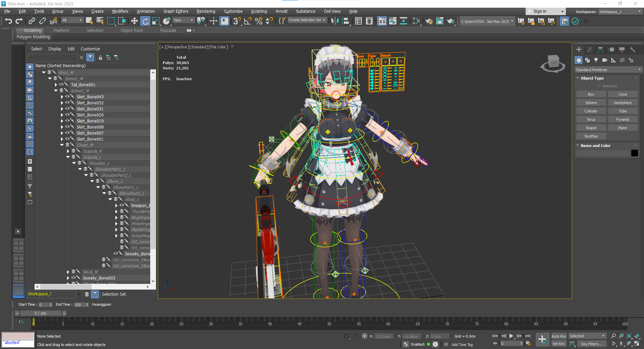
Task: Select the Cameras category icon
Action: click(x=605, y=60)
